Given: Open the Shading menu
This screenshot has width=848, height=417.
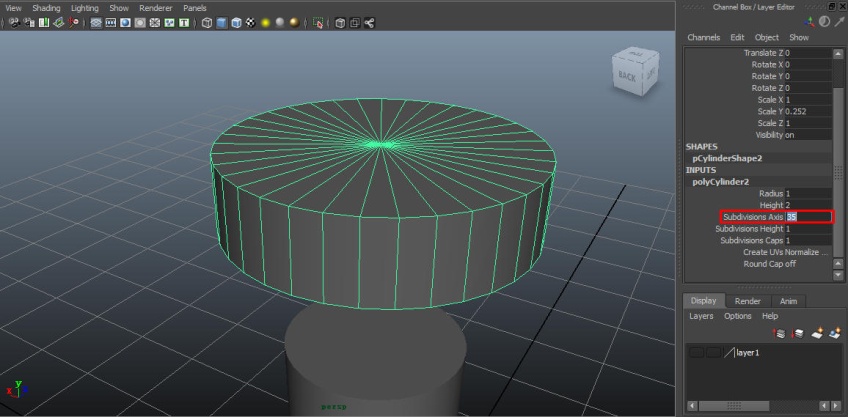Looking at the screenshot, I should click(46, 8).
